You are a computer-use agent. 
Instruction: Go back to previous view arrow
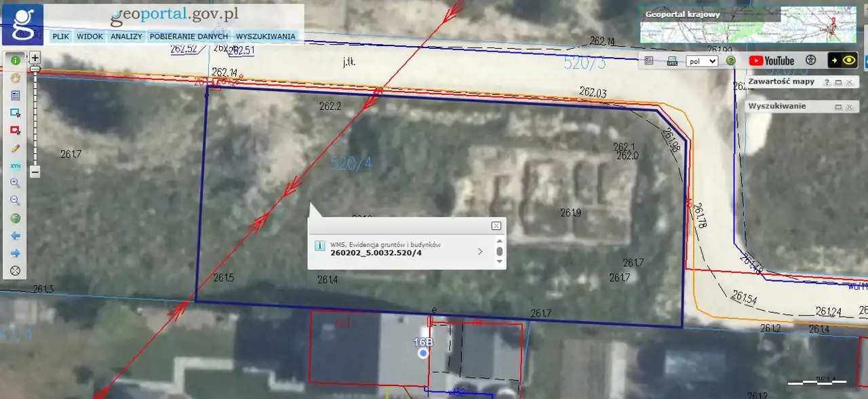15,235
